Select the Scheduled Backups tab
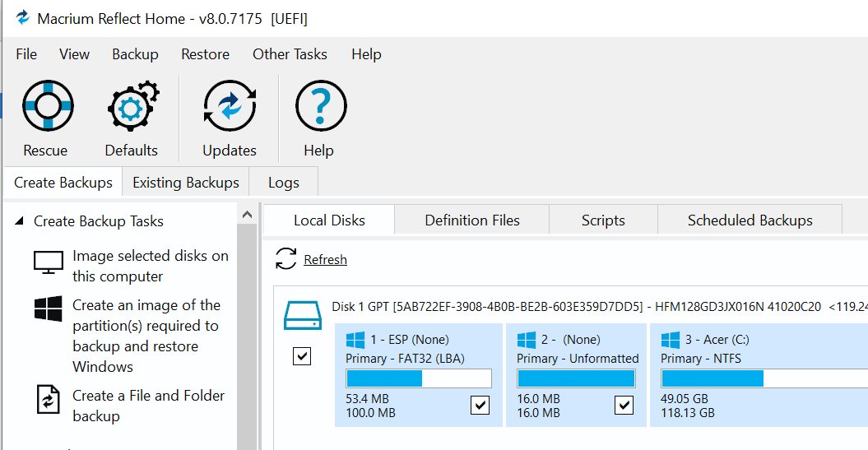The height and width of the screenshot is (450, 868). 750,220
